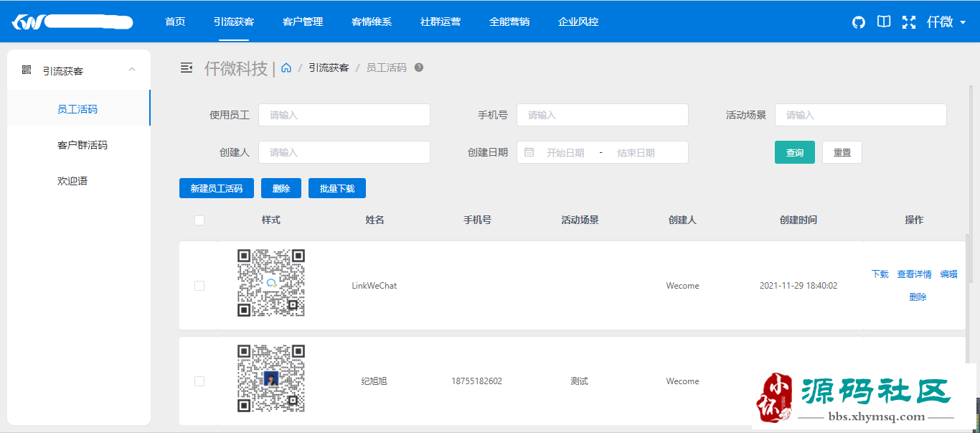
Task: Click the 查询 search button
Action: click(795, 152)
